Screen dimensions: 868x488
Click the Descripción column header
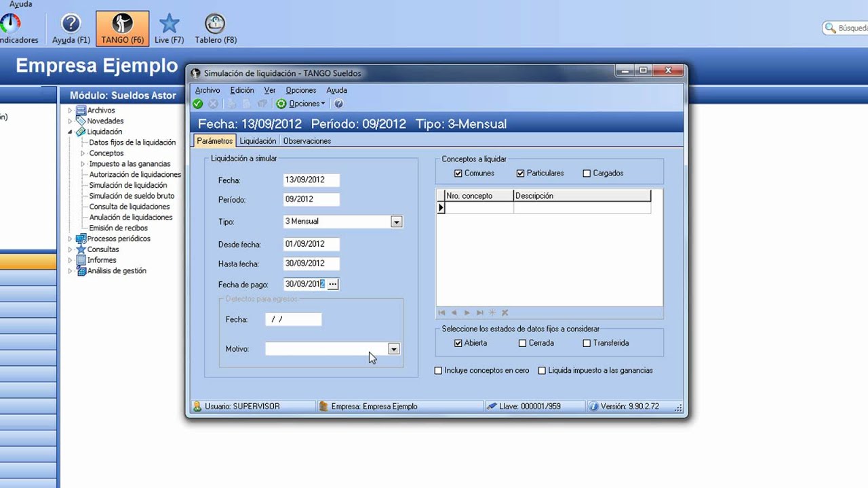(582, 196)
